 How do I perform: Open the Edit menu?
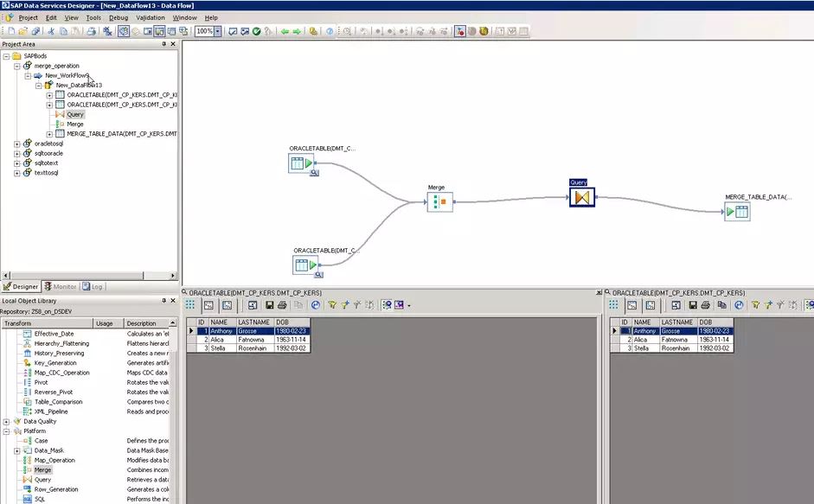tap(51, 17)
